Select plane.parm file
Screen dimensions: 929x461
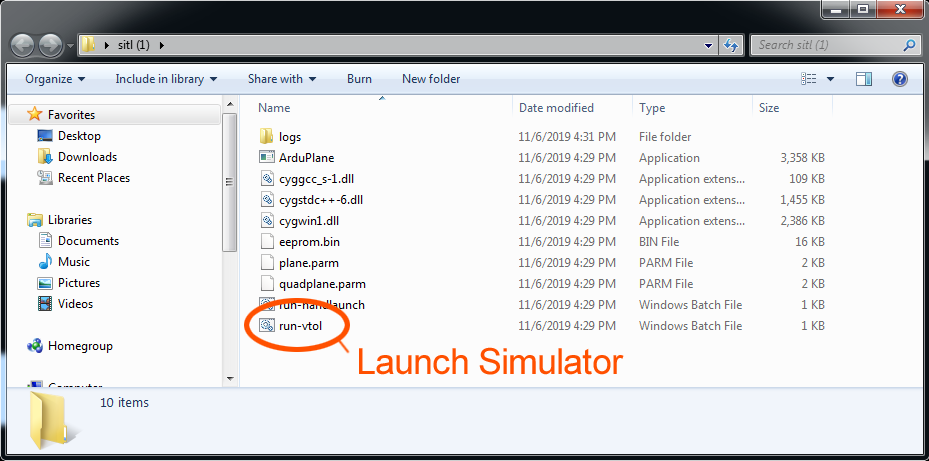[309, 263]
